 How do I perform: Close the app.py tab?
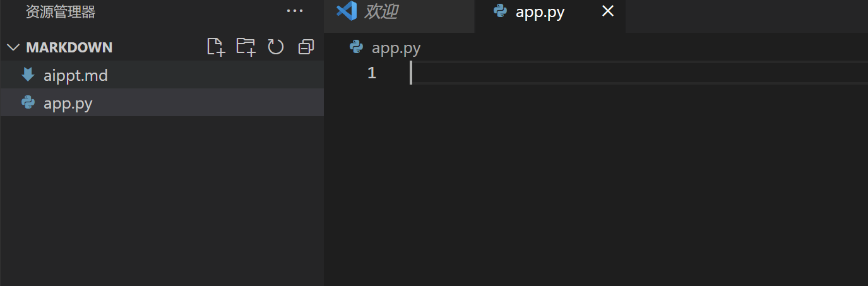coord(608,11)
